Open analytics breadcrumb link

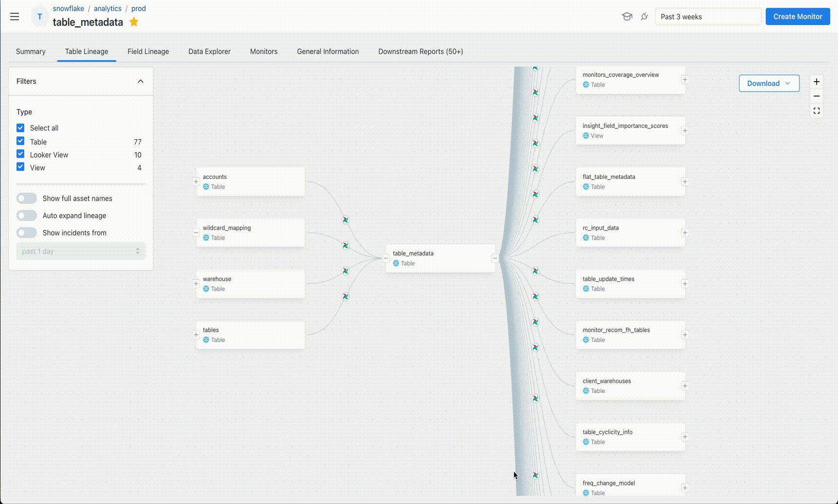coord(108,9)
